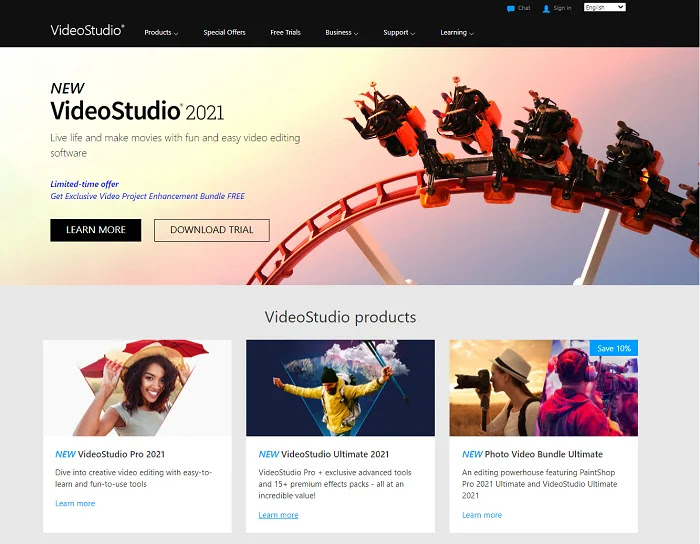This screenshot has width=700, height=544.
Task: Click the Save 10% badge
Action: [614, 348]
